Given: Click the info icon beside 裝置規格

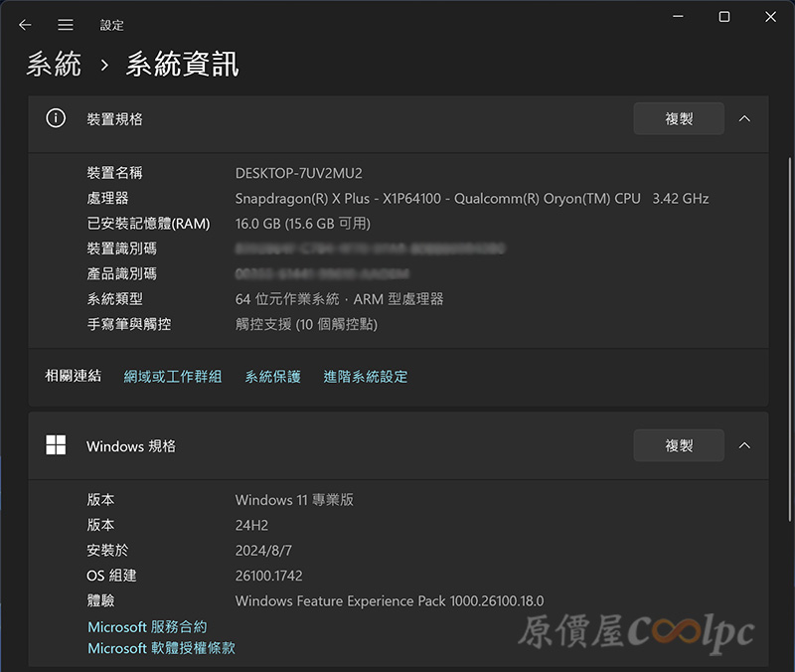Looking at the screenshot, I should point(56,118).
